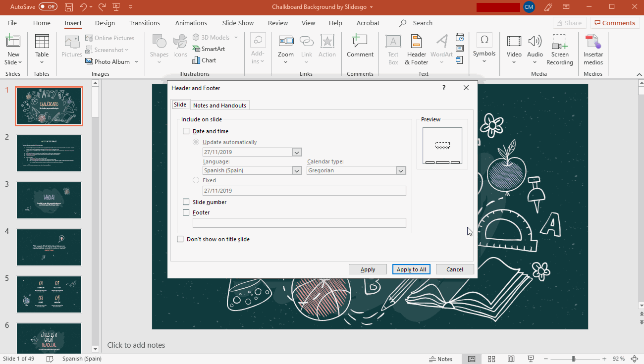
Task: Open the Gregorian calendar type dropdown
Action: [x=401, y=170]
